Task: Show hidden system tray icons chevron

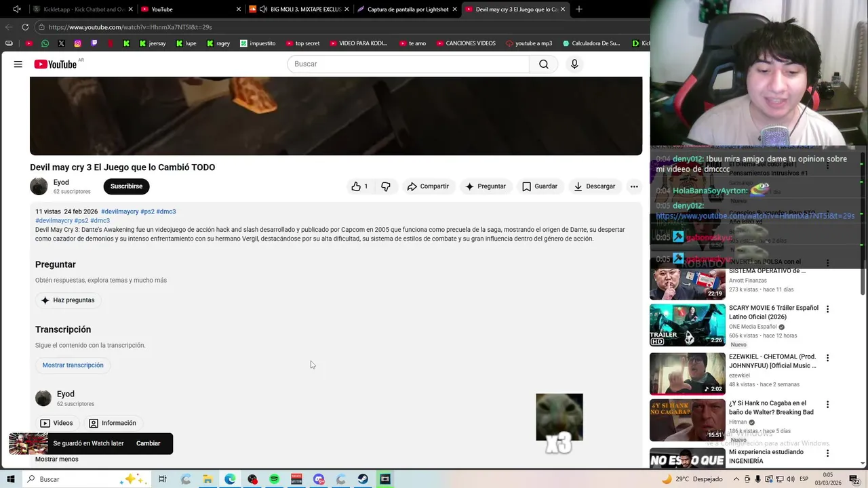Action: pyautogui.click(x=735, y=479)
